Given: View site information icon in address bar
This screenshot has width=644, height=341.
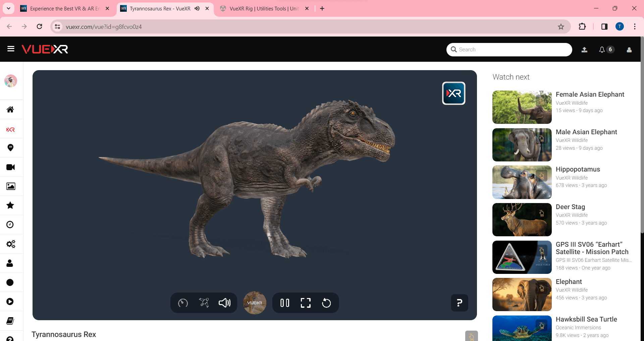Looking at the screenshot, I should pyautogui.click(x=58, y=27).
